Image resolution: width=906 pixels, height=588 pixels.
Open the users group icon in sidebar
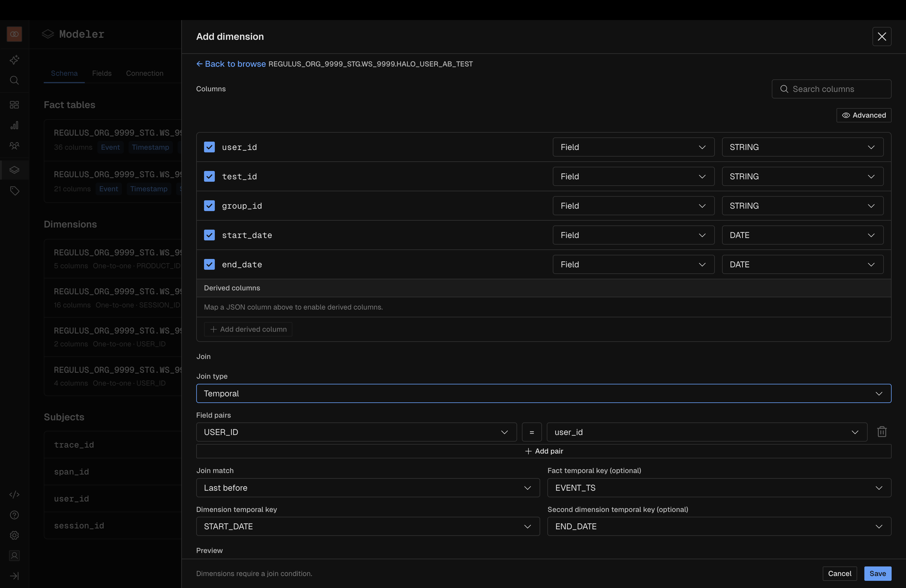pyautogui.click(x=14, y=146)
